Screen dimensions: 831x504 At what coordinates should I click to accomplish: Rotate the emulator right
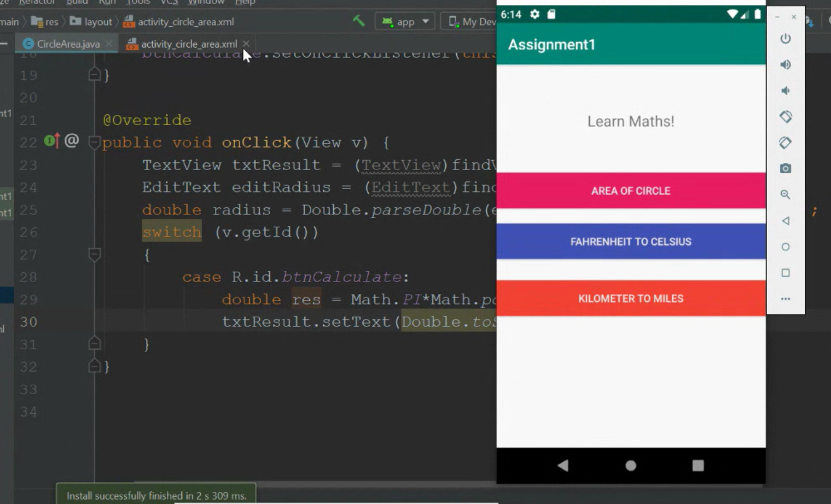(786, 143)
